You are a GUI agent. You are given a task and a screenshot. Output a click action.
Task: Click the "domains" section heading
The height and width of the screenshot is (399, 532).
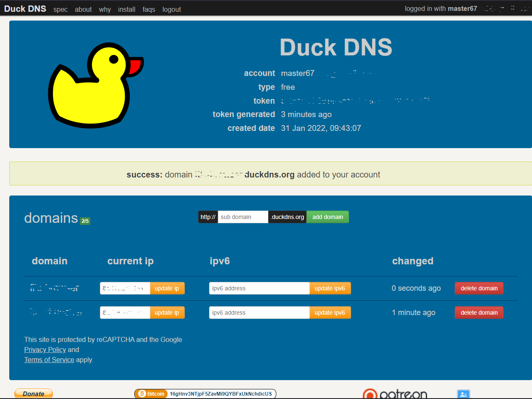[x=51, y=218]
